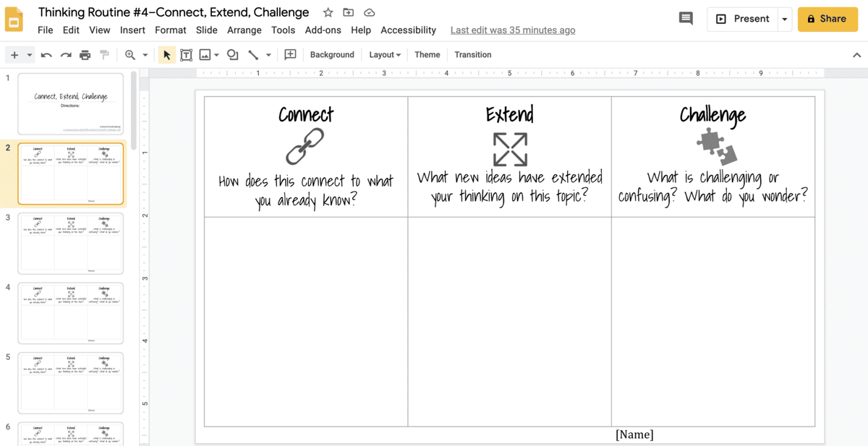Viewport: 868px width, 446px height.
Task: Click the Add comment toolbar icon
Action: 290,55
